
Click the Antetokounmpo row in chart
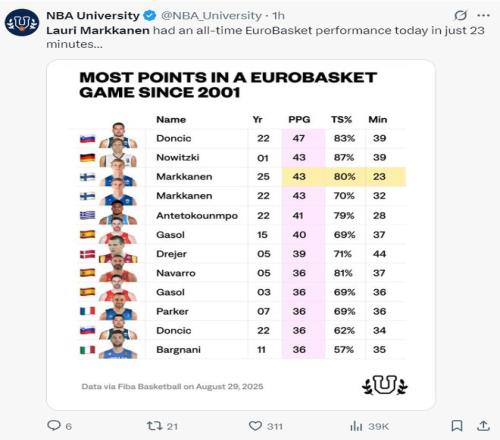[241, 215]
